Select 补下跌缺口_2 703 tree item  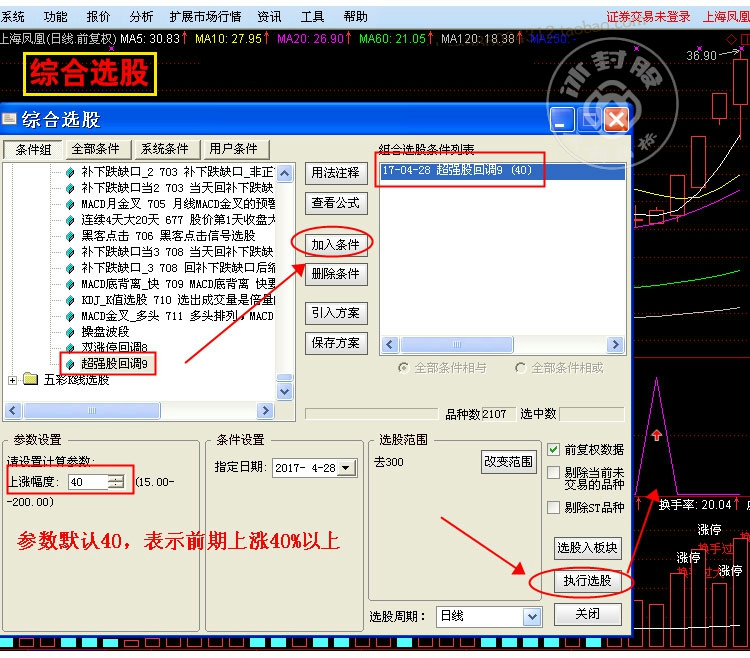177,172
